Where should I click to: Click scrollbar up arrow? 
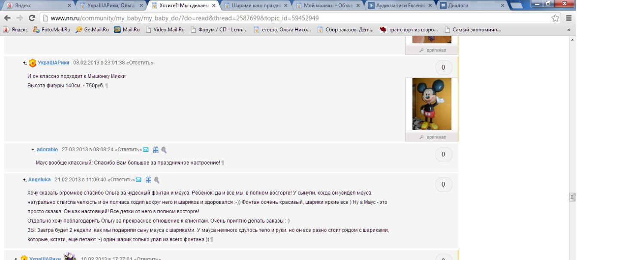coord(572,40)
